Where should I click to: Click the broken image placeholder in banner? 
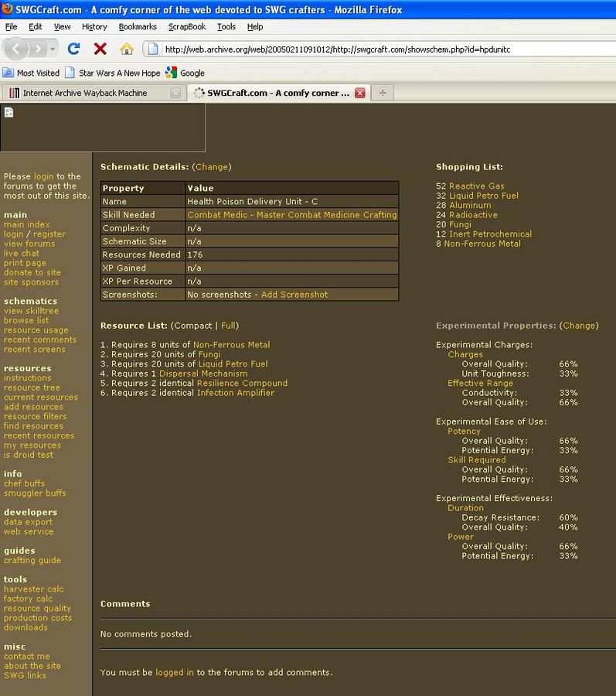(9, 113)
